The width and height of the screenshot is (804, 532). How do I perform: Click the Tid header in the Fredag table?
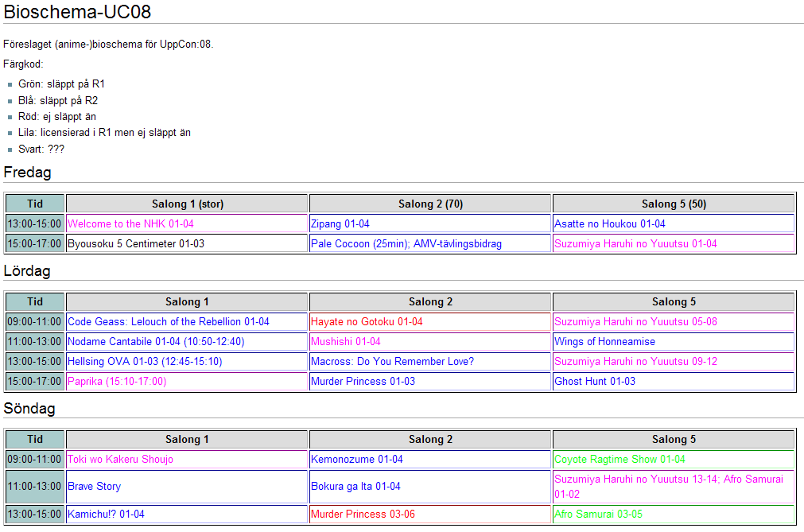coord(35,204)
